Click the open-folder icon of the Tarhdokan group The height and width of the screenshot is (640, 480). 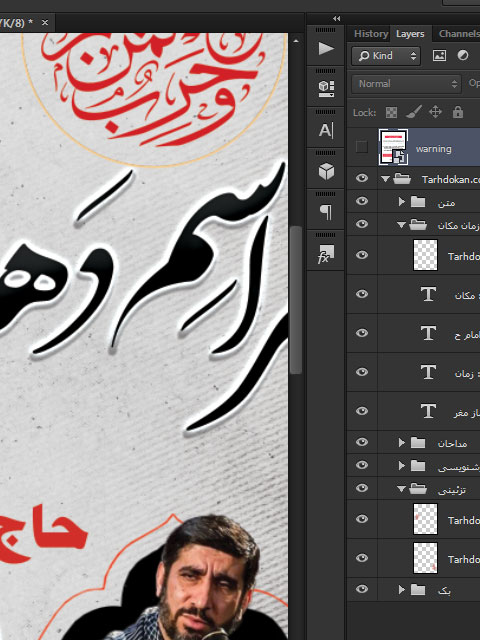coord(402,179)
